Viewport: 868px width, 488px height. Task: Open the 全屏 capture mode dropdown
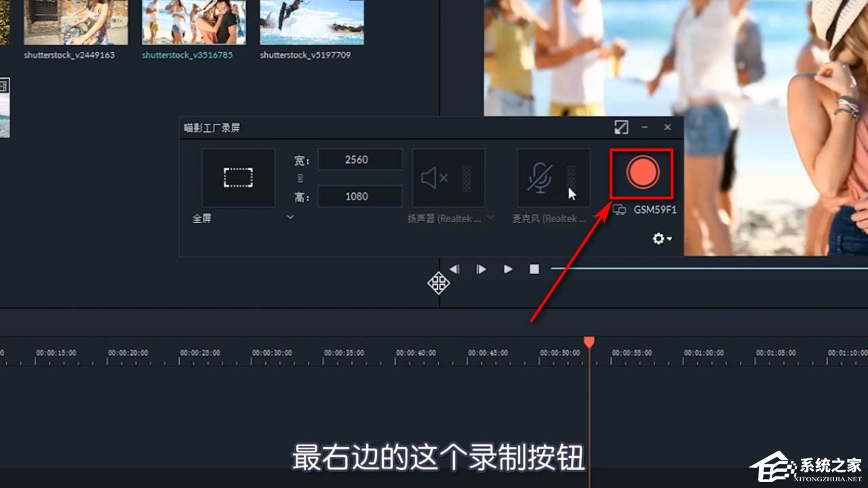point(290,217)
